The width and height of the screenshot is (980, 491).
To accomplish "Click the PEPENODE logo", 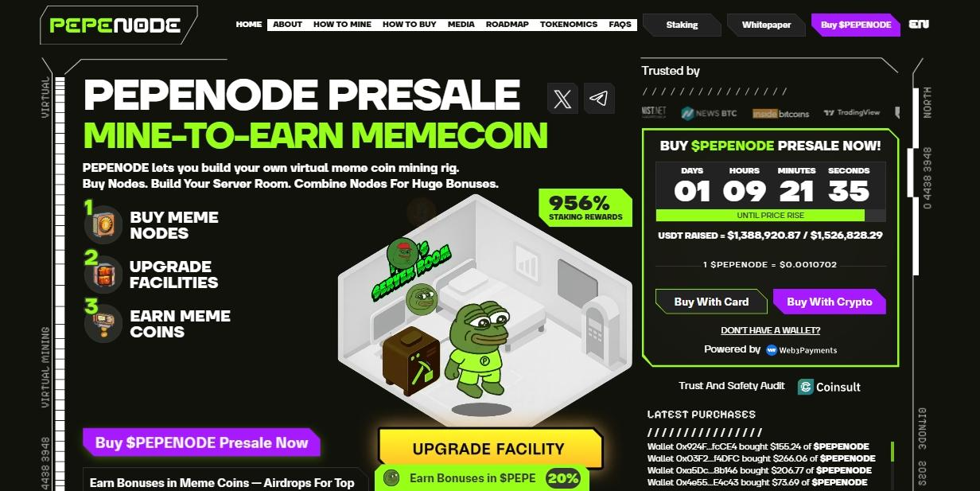I will (115, 25).
